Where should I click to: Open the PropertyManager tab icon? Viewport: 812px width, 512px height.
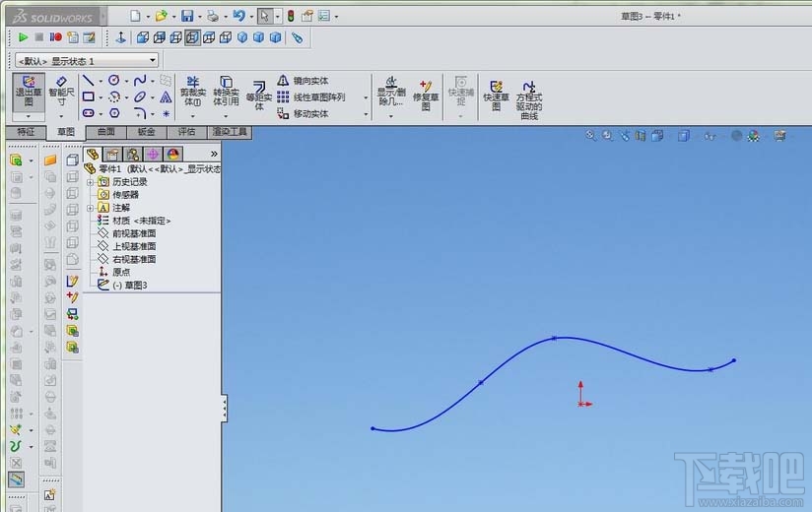point(112,154)
